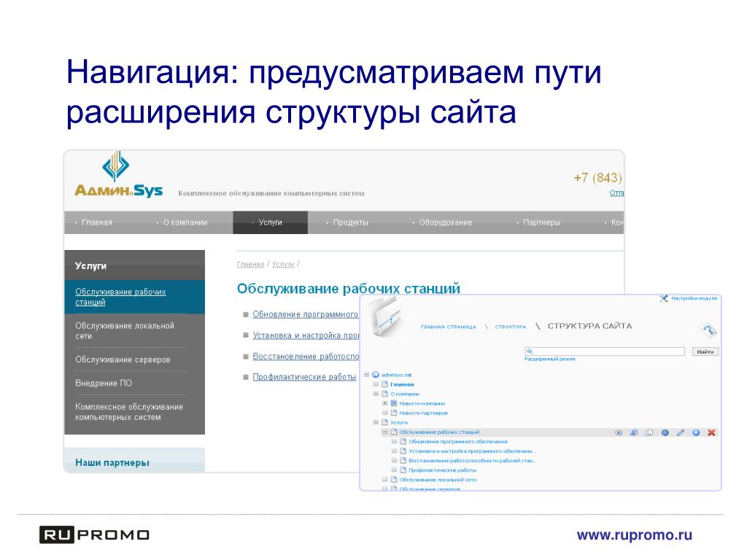The height and width of the screenshot is (560, 747).
Task: Collapse the О компании tree node
Action: tap(376, 394)
